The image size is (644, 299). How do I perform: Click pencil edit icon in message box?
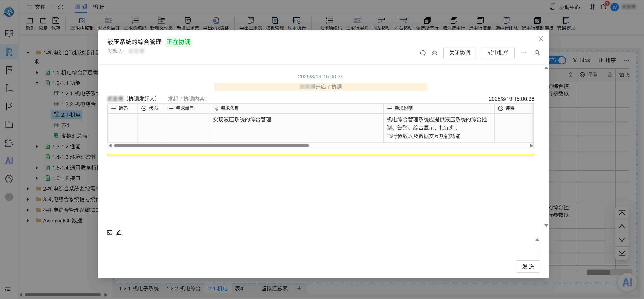pos(119,232)
